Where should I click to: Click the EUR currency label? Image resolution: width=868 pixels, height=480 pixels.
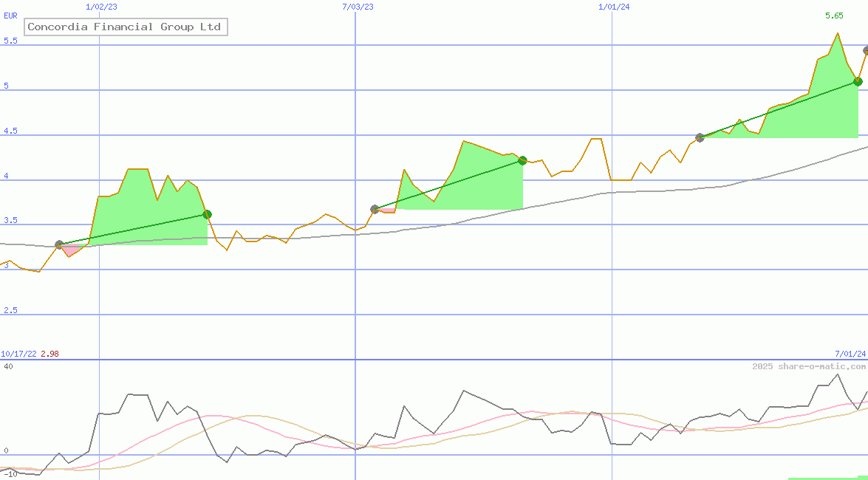coord(10,16)
